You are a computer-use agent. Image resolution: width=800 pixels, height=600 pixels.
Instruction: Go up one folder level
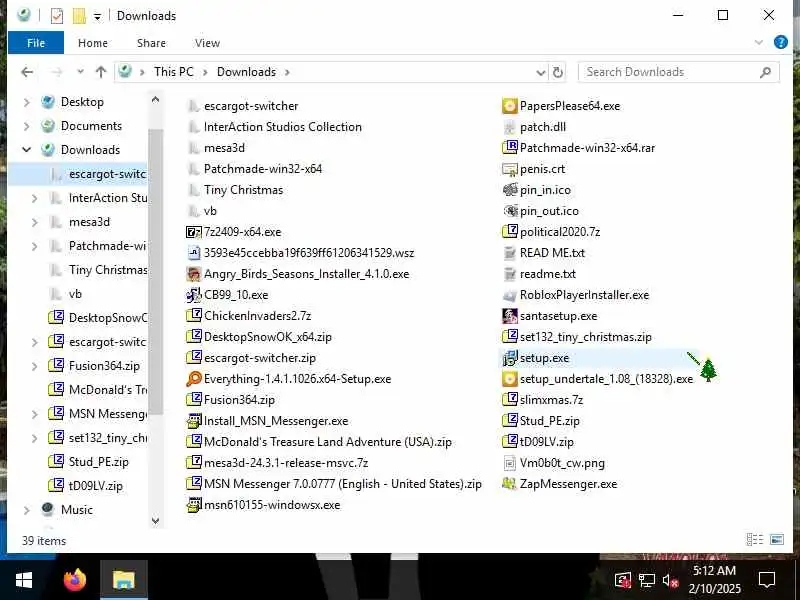[101, 72]
